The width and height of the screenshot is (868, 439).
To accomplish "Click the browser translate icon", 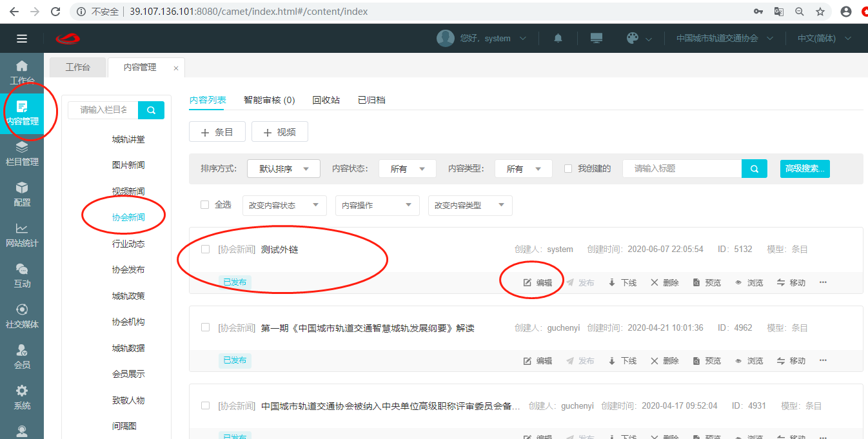I will (x=779, y=12).
